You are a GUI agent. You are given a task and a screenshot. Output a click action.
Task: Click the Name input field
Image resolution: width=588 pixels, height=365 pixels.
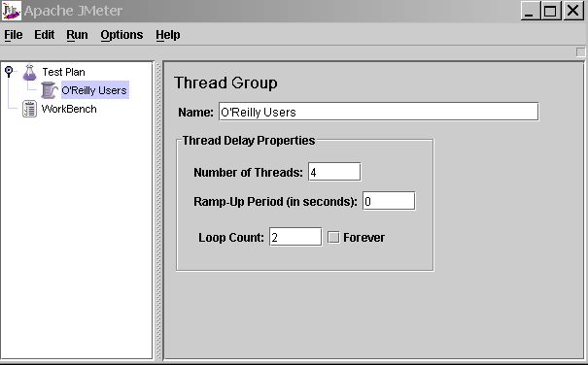[379, 112]
